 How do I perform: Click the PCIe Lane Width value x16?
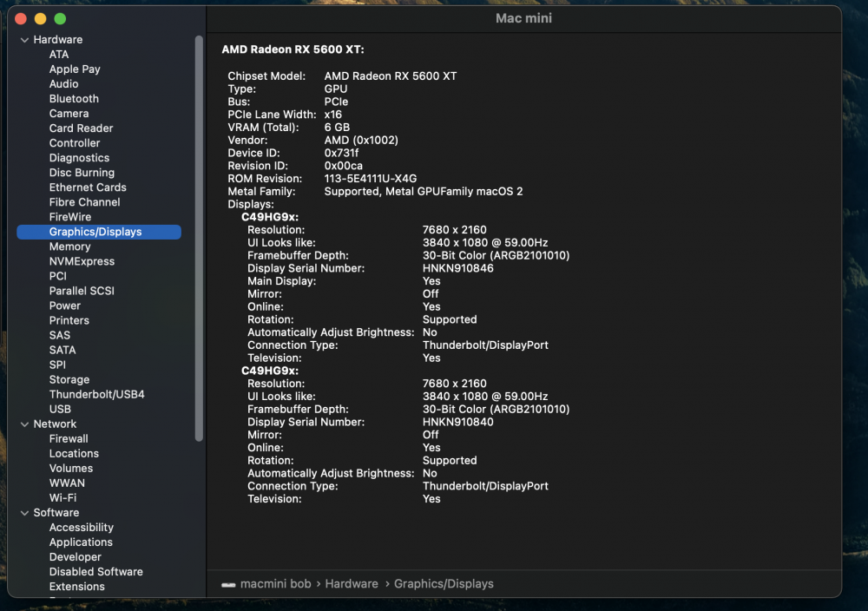pyautogui.click(x=332, y=115)
